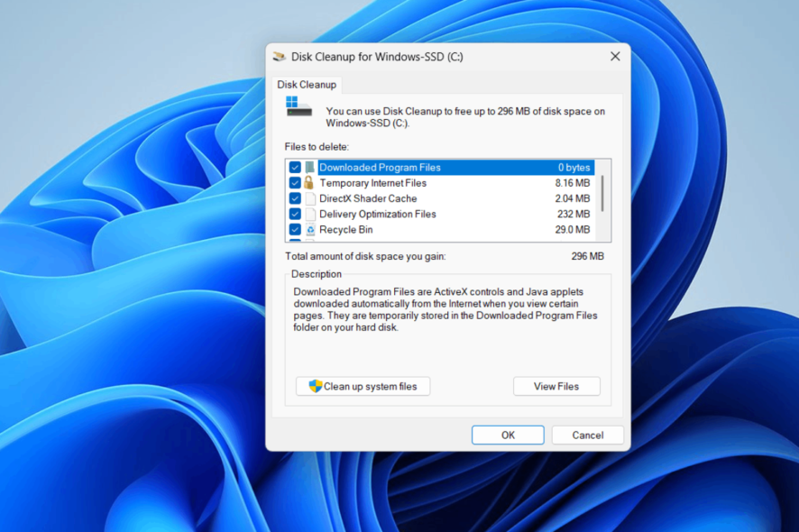Click the 232 MB size value
This screenshot has height=532, width=799.
574,214
